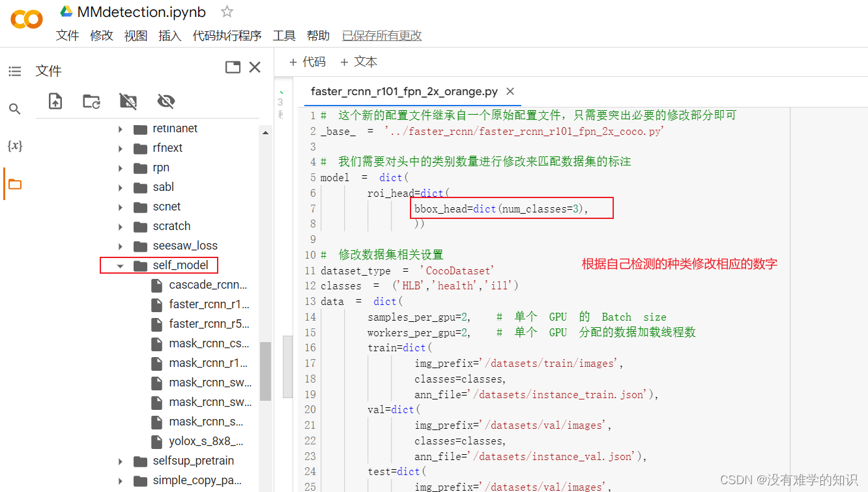Star the MMdetection.ipynb notebook

[227, 12]
